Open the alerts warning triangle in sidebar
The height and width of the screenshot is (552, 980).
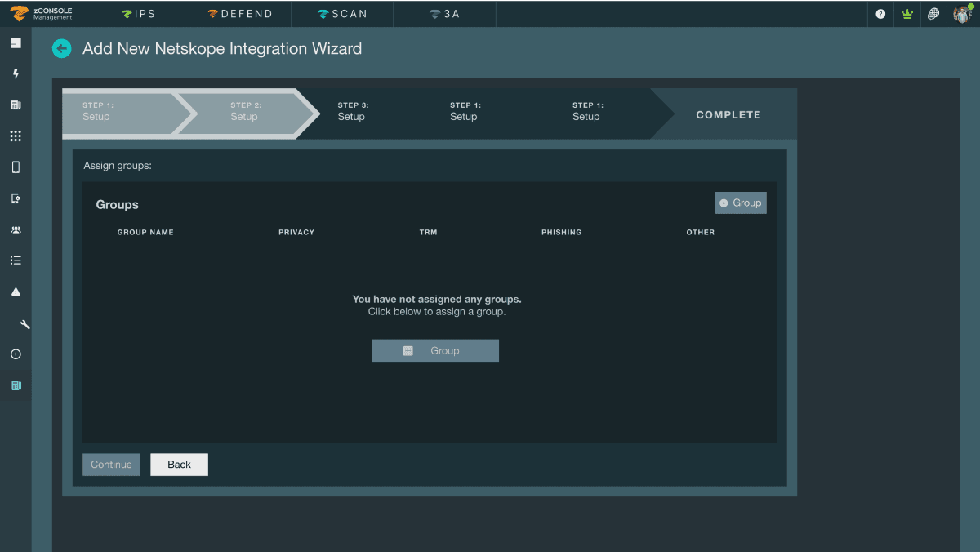pyautogui.click(x=15, y=292)
